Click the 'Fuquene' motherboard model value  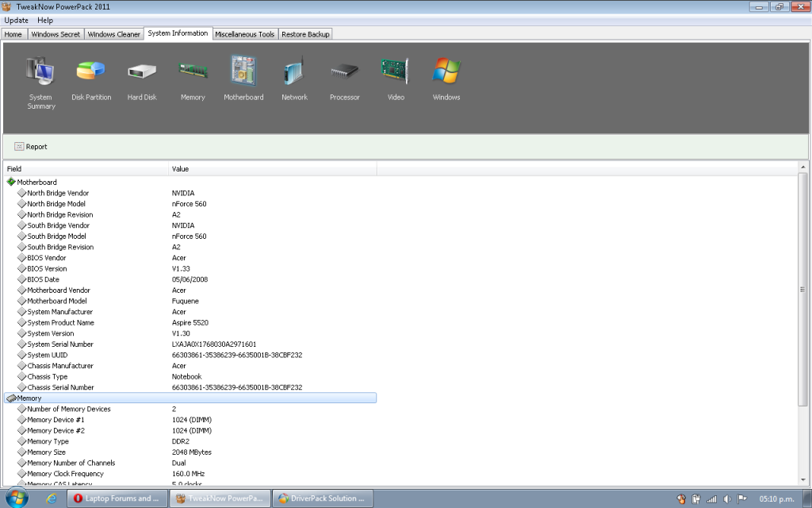[x=186, y=301]
